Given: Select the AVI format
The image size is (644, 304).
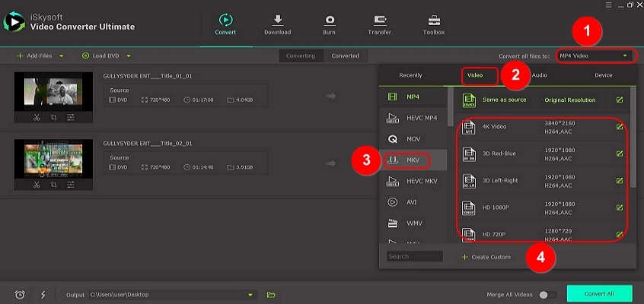Looking at the screenshot, I should point(413,202).
